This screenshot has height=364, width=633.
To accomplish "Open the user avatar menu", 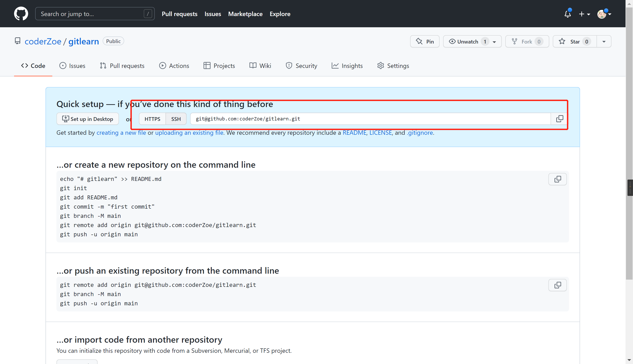I will pos(604,14).
